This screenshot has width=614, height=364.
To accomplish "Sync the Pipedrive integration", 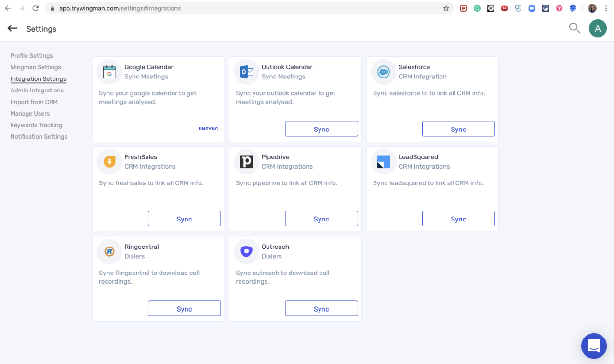I will tap(321, 219).
